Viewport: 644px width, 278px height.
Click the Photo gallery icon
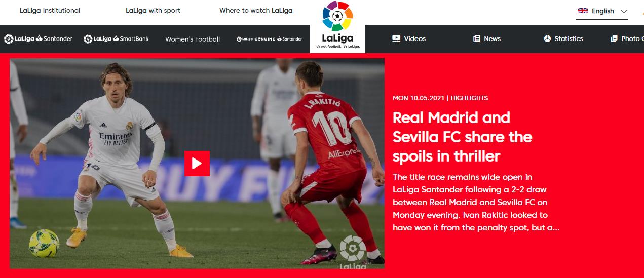[614, 38]
